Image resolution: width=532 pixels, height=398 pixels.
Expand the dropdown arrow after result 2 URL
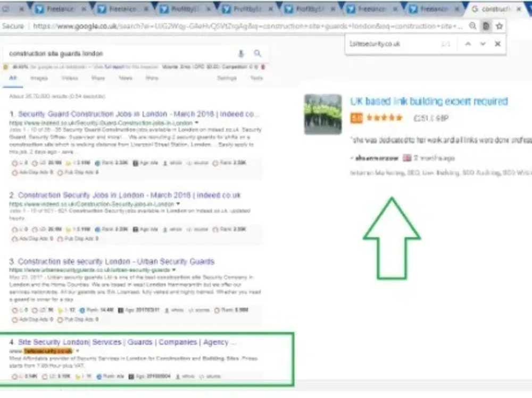178,204
